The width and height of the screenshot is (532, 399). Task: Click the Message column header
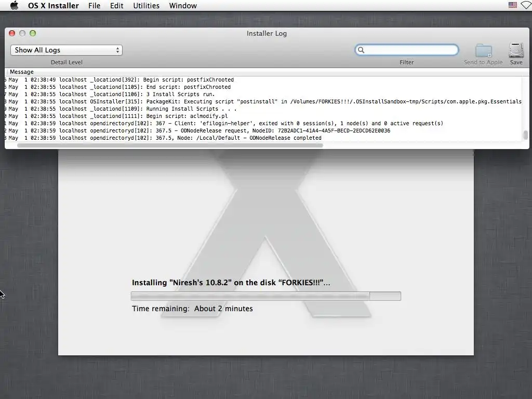point(22,72)
